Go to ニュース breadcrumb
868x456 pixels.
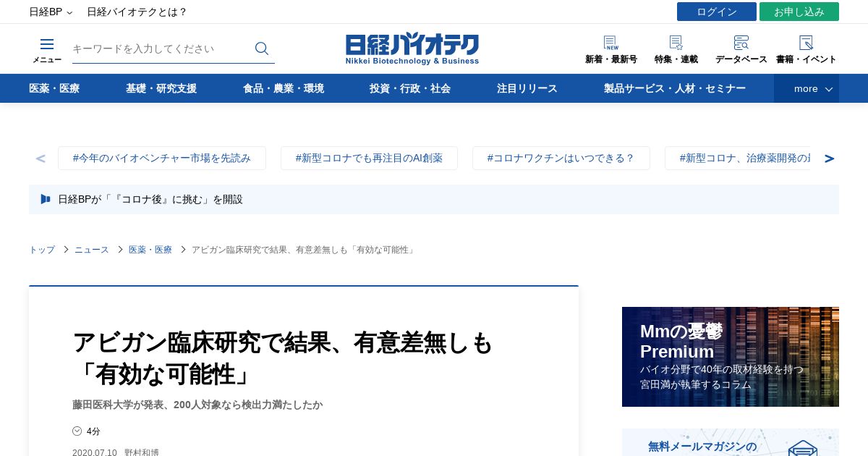tap(92, 250)
